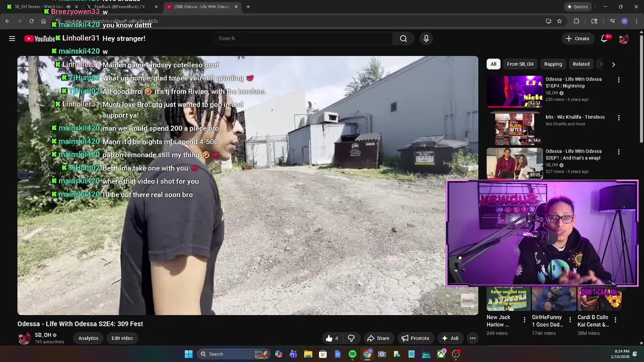
Task: Open a new browser tab
Action: 248,7
